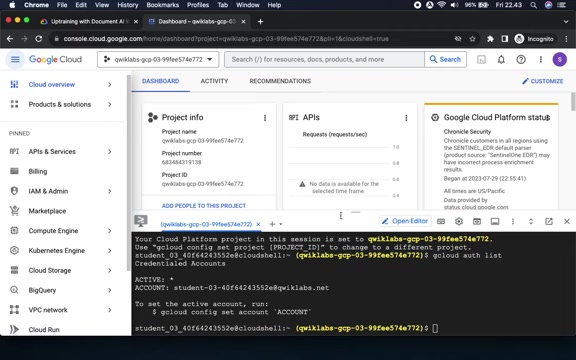This screenshot has width=576, height=360.
Task: Open the project selector dropdown
Action: click(158, 59)
